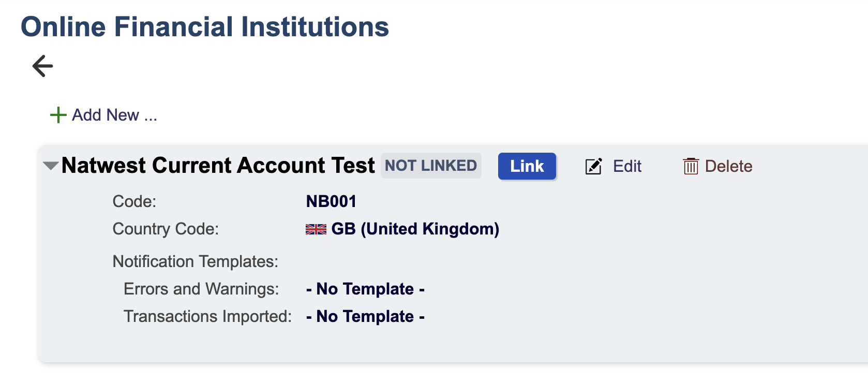Viewport: 868px width, 383px height.
Task: Click the Add New link text
Action: (x=114, y=115)
